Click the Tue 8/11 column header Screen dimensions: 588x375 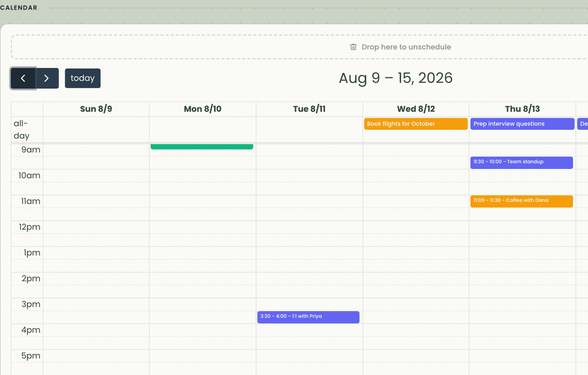pos(309,109)
